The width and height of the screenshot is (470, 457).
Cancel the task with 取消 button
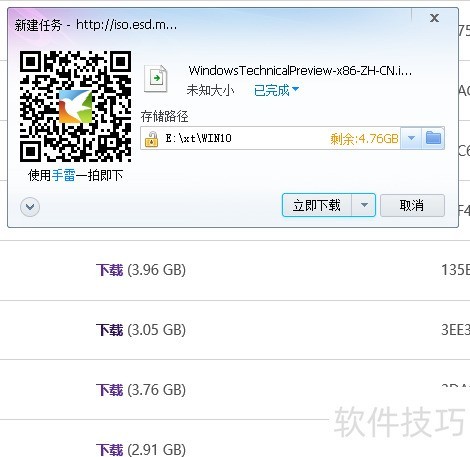[x=412, y=205]
